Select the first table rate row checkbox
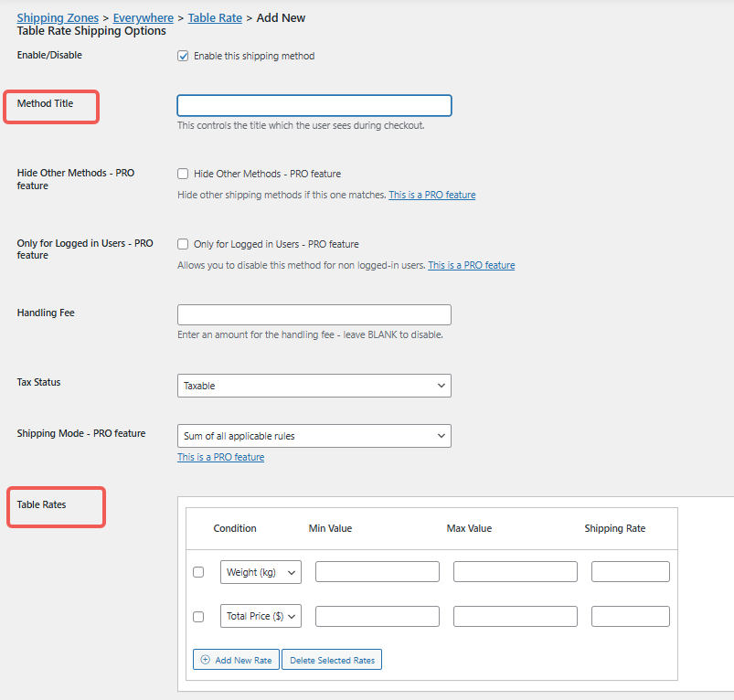 click(198, 572)
